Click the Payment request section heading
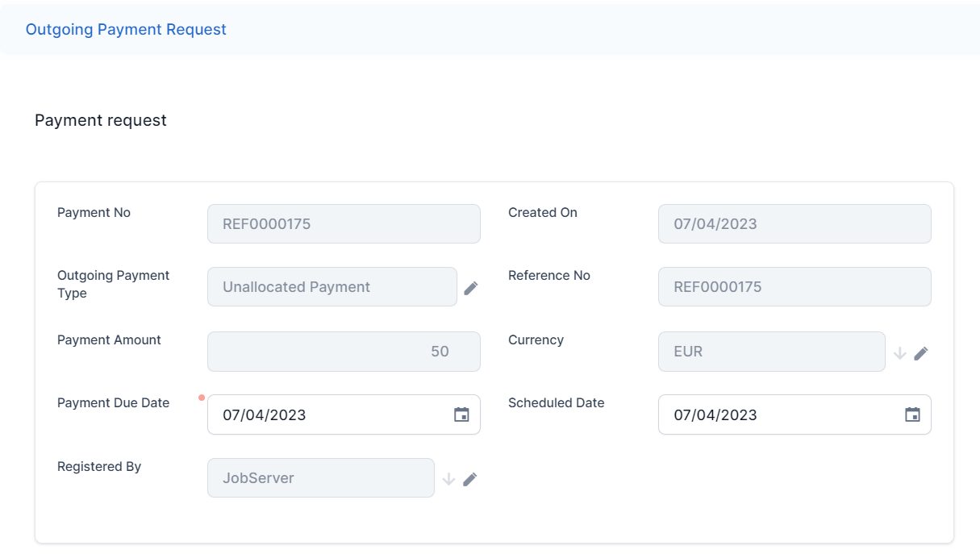The image size is (980, 554). 101,120
